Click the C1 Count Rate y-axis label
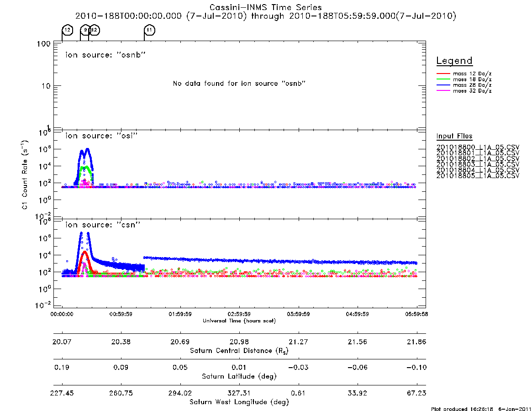532x411 pixels. (x=24, y=174)
